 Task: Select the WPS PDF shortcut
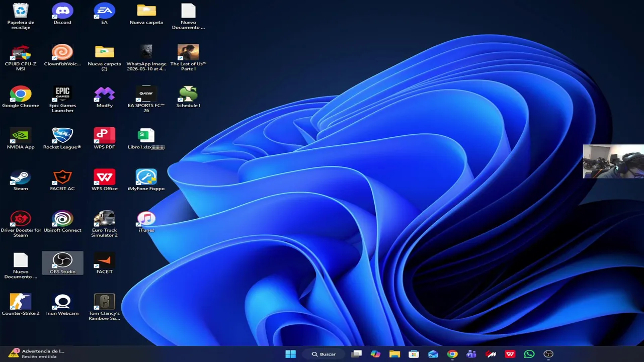click(x=104, y=139)
